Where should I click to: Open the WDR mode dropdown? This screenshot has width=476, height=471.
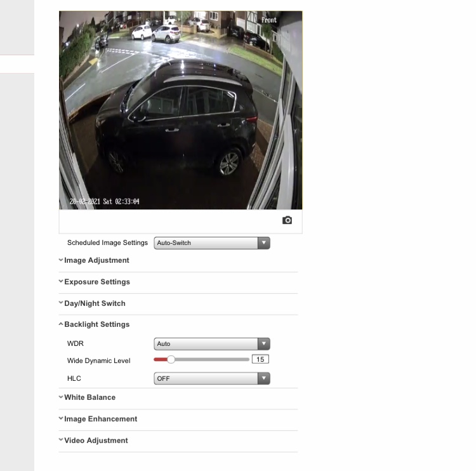pyautogui.click(x=211, y=344)
